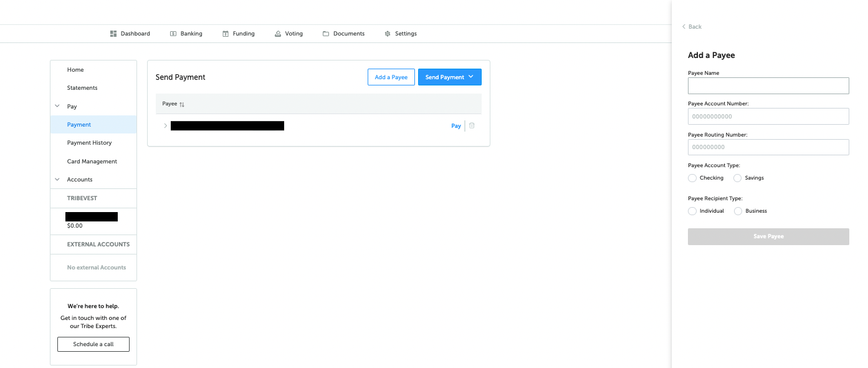Collapse the Pay section chevron
The width and height of the screenshot is (868, 368).
click(x=57, y=107)
